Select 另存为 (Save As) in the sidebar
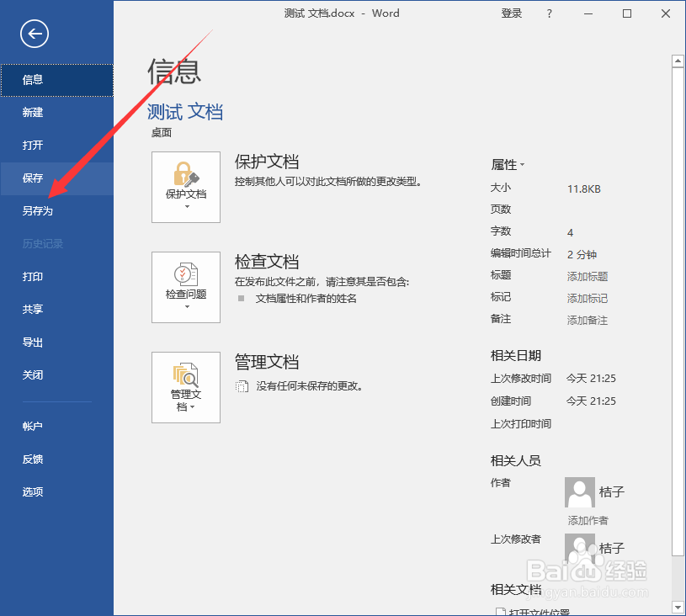This screenshot has height=616, width=686. tap(37, 210)
